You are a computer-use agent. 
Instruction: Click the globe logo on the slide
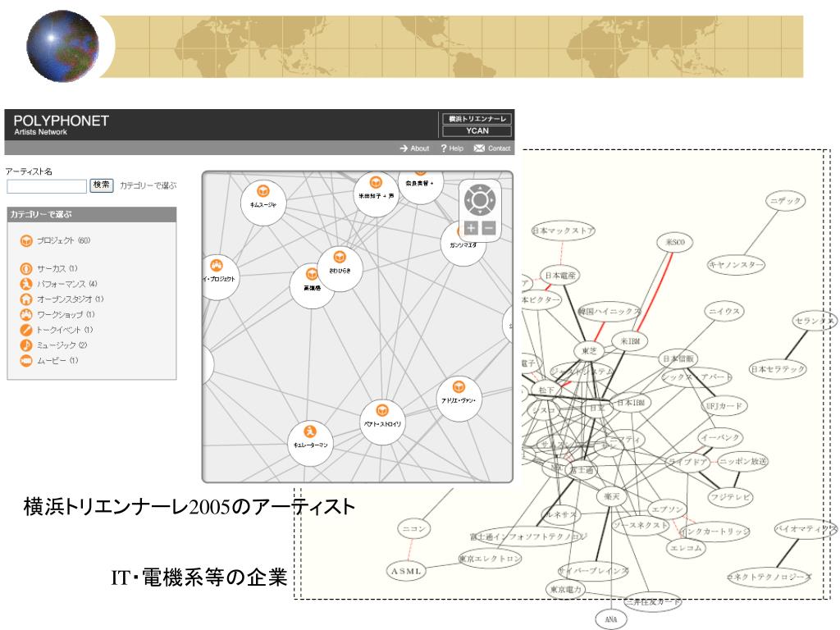tap(62, 46)
